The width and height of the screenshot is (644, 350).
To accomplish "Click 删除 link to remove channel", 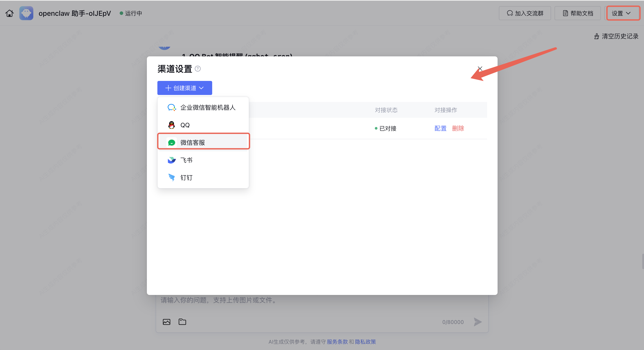I will 458,128.
